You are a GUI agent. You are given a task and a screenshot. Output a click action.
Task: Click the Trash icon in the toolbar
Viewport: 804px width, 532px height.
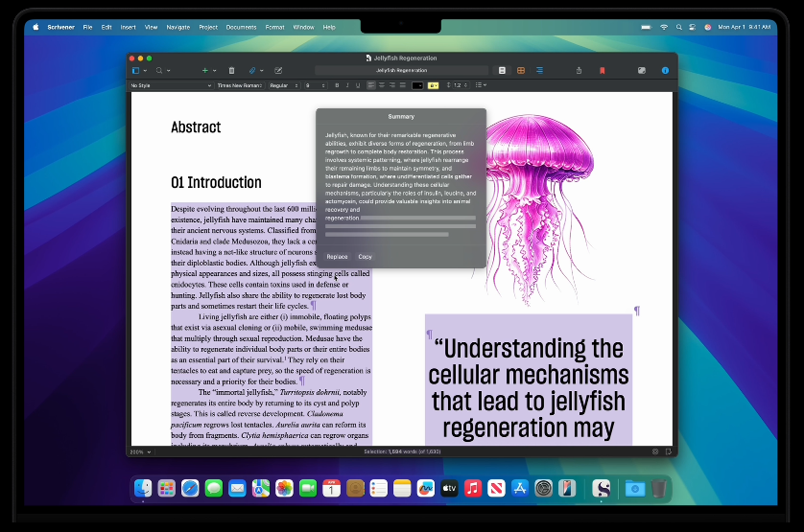[x=231, y=70]
